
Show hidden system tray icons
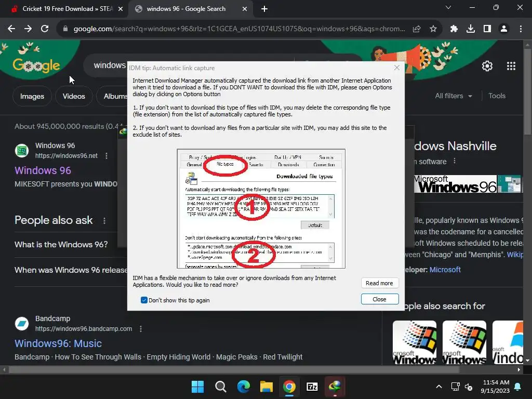(x=438, y=387)
